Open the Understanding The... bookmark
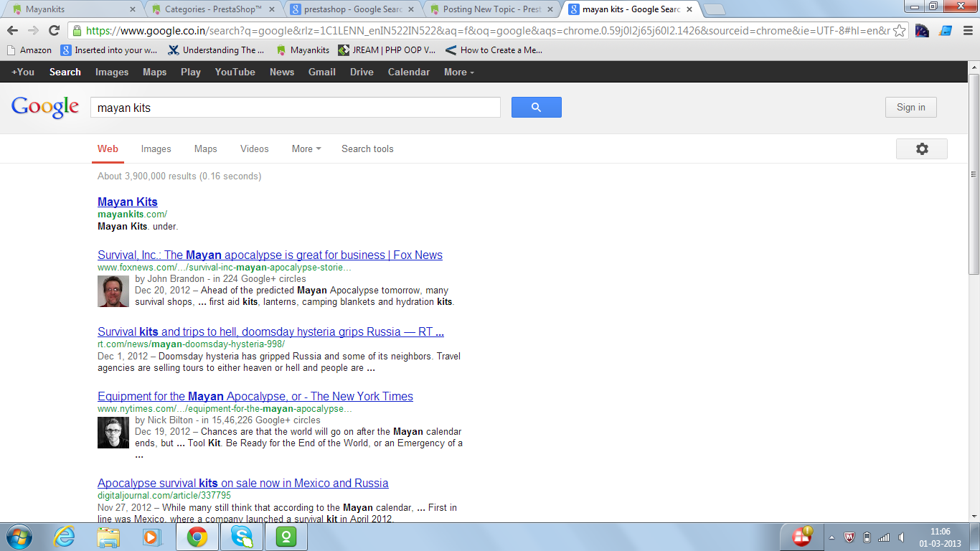 tap(216, 50)
